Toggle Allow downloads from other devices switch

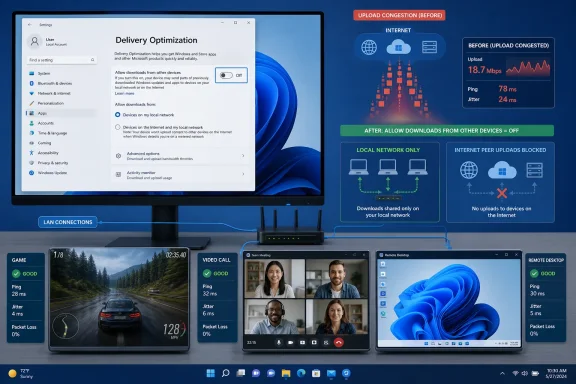(x=226, y=75)
